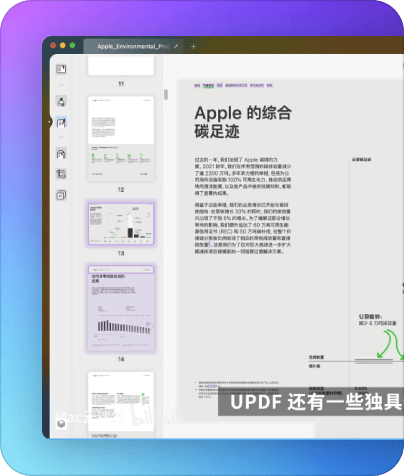Select the highlighted page 13 thumbnail
This screenshot has width=404, height=476.
tap(121, 224)
